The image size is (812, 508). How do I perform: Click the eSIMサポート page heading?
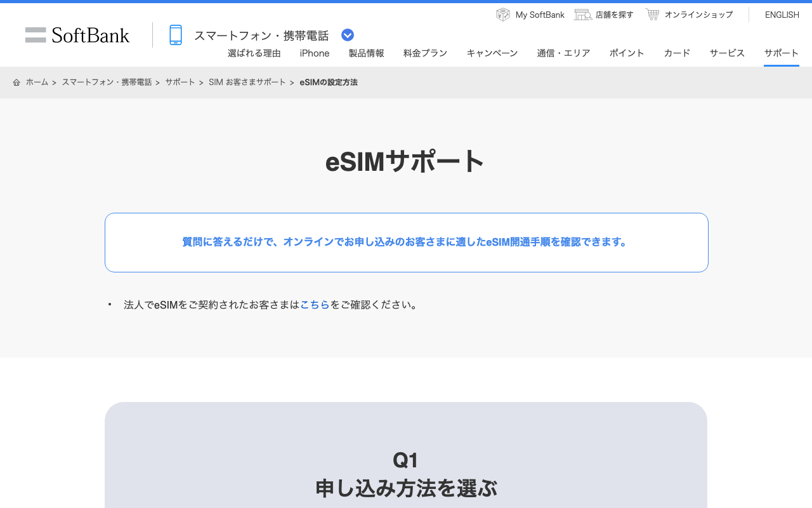[x=405, y=161]
